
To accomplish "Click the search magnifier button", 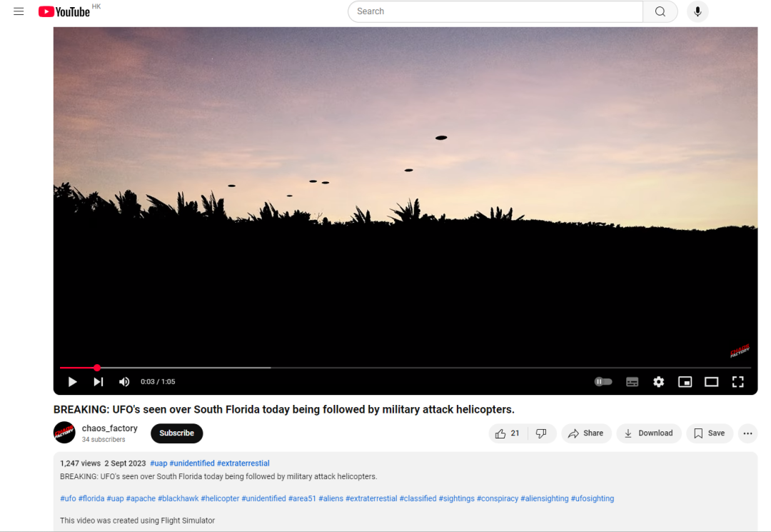I will 660,11.
